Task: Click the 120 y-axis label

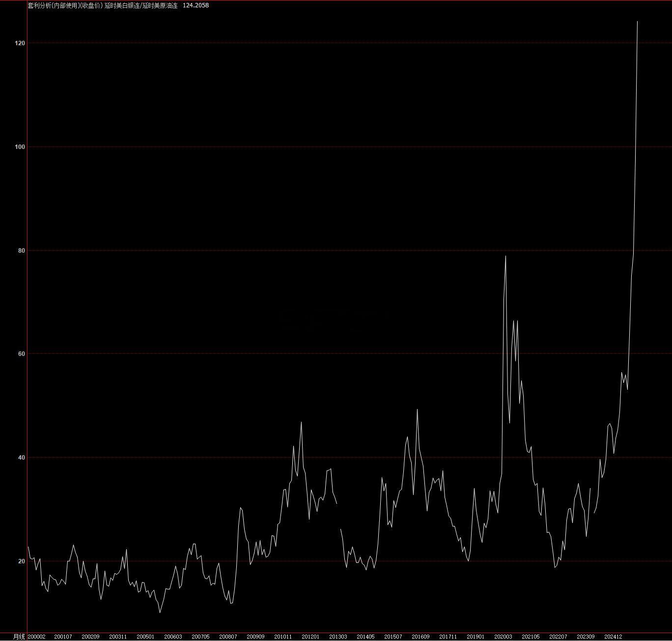Action: [20, 43]
